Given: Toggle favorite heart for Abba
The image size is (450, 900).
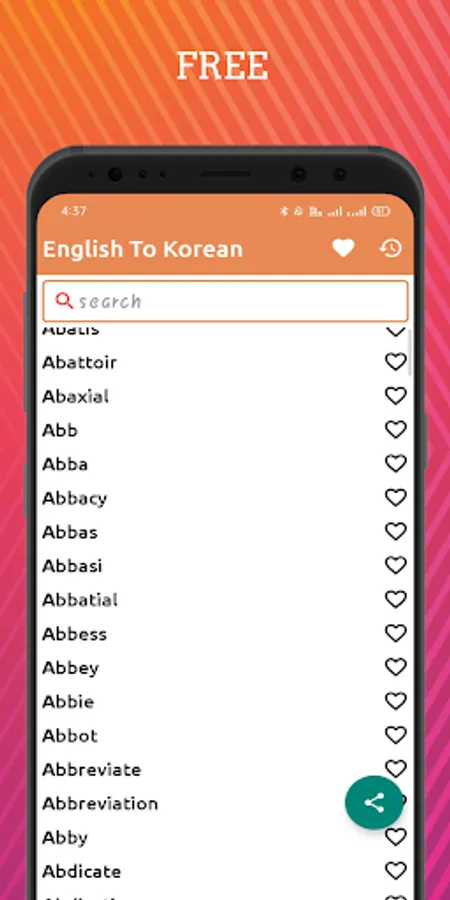Looking at the screenshot, I should pos(395,464).
